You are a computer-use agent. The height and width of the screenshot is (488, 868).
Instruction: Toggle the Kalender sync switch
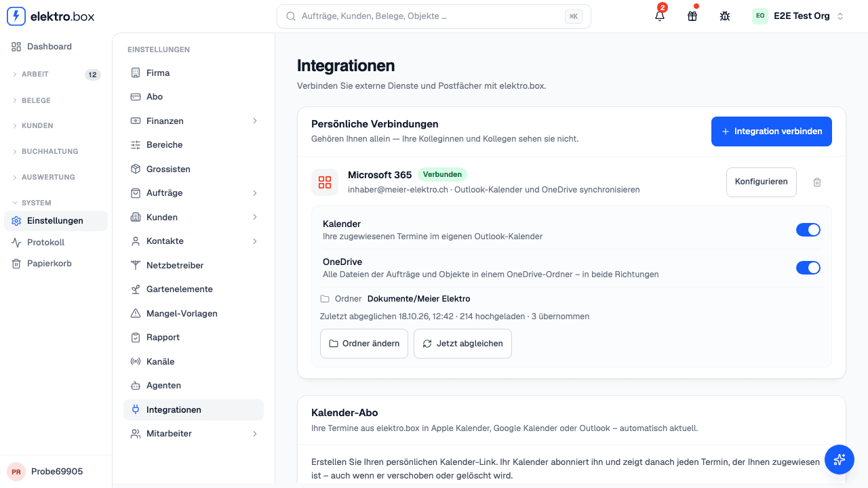808,230
